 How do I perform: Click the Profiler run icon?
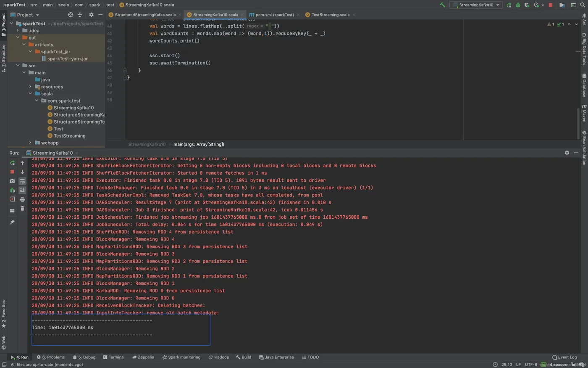click(536, 5)
